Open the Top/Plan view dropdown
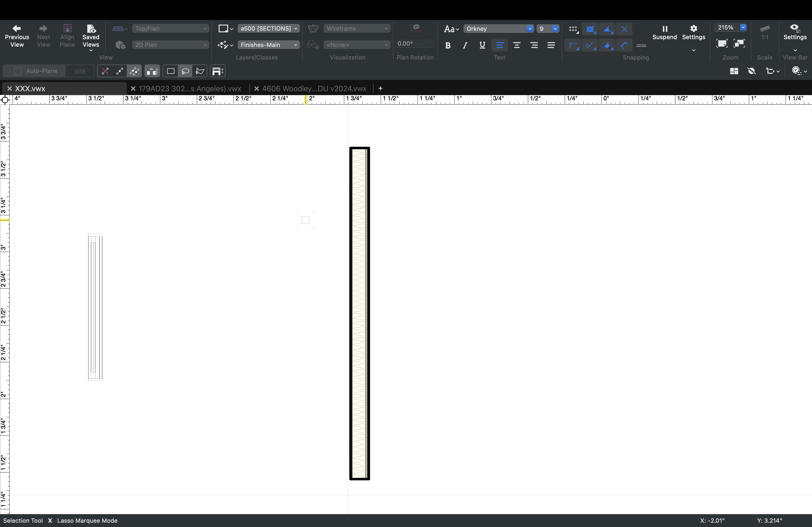This screenshot has width=812, height=527. tap(170, 28)
